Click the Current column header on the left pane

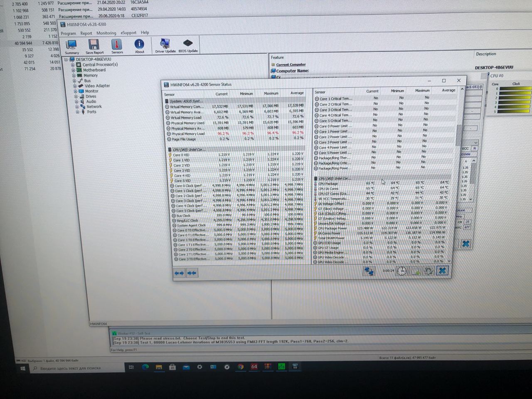pos(222,94)
